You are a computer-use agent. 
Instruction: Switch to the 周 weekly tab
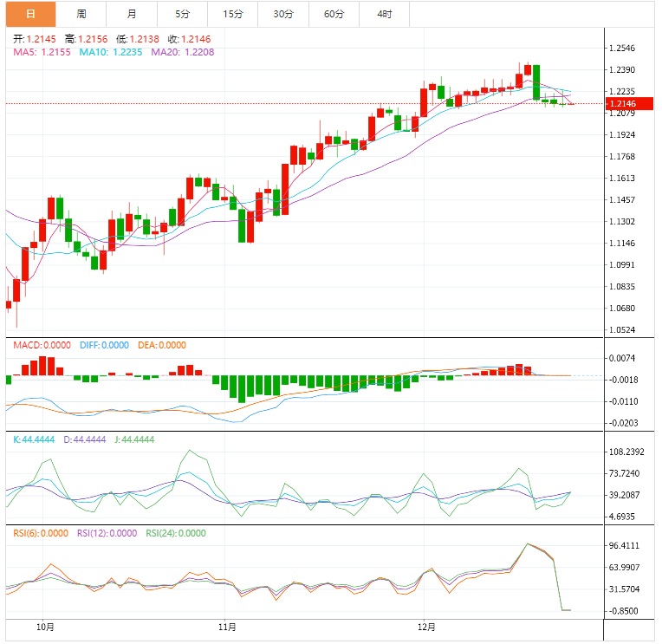pos(81,14)
